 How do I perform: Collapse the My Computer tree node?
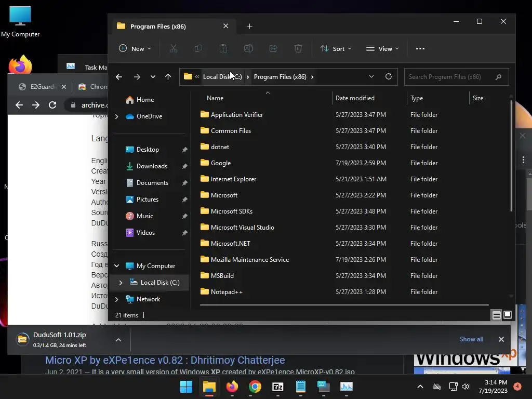[x=117, y=265]
